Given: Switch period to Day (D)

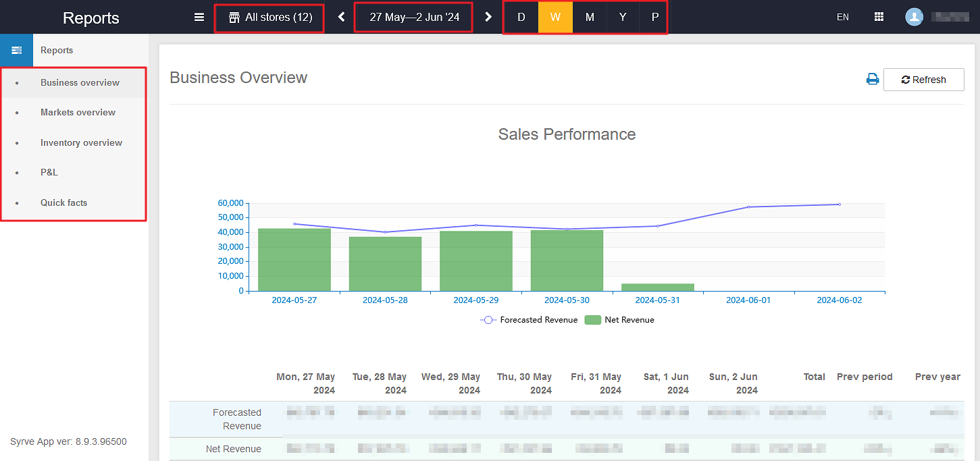Looking at the screenshot, I should click(x=521, y=18).
